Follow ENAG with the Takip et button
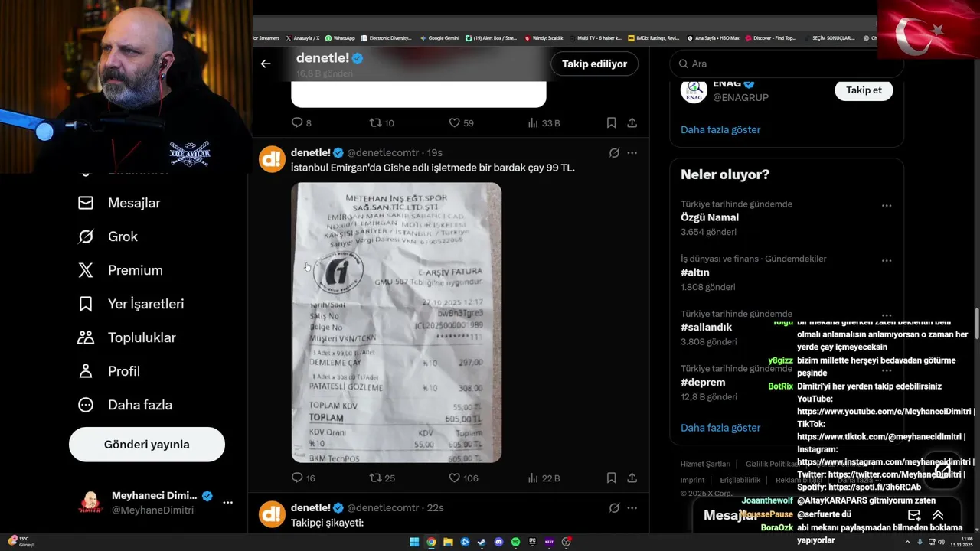This screenshot has height=551, width=980. tap(864, 90)
